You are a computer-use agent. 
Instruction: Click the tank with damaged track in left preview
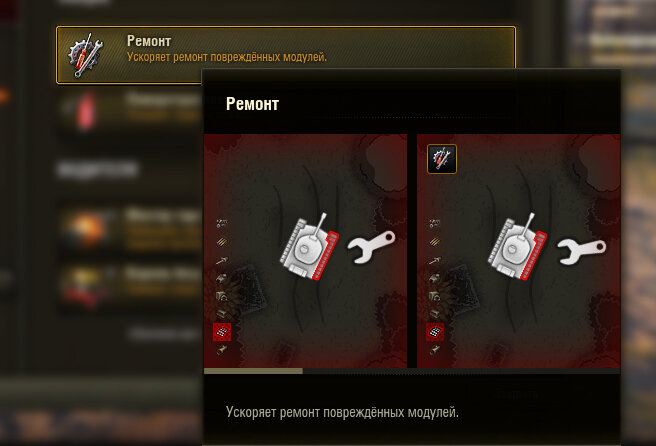310,247
